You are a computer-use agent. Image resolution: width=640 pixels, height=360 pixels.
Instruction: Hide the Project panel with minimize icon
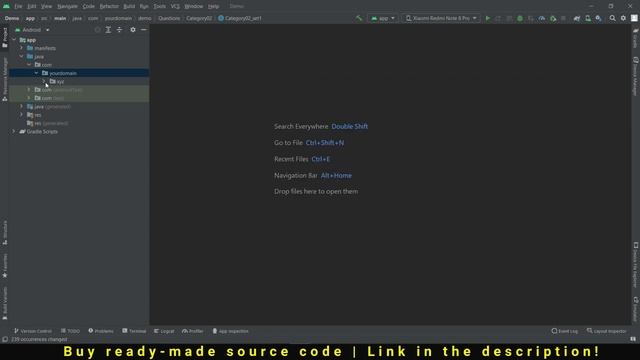(144, 30)
